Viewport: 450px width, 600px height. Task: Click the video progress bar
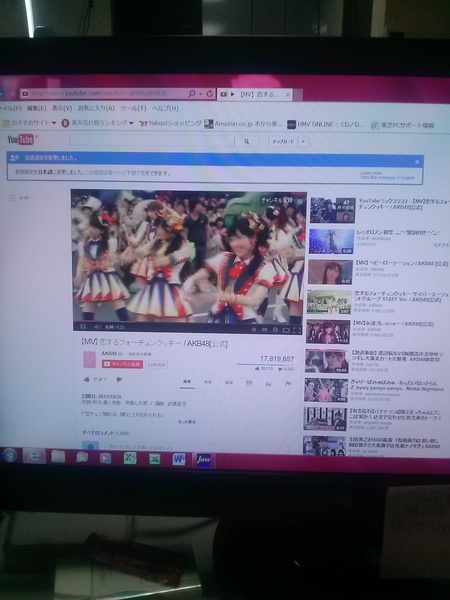tap(189, 322)
